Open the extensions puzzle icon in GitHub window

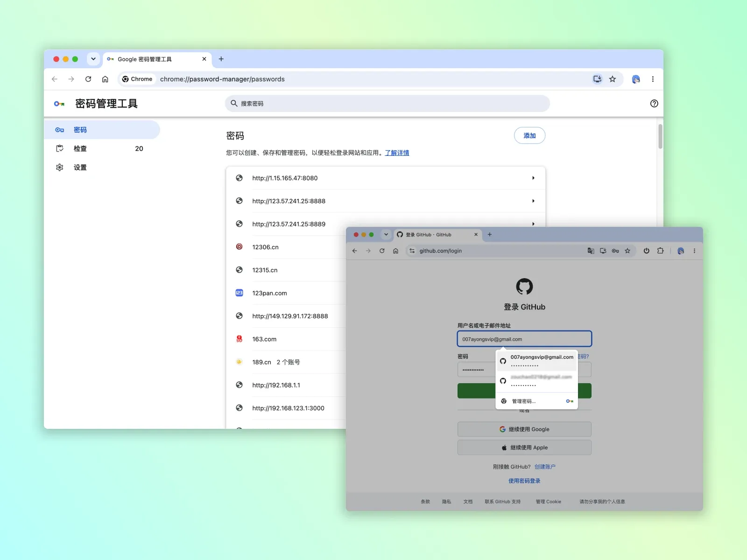[660, 251]
